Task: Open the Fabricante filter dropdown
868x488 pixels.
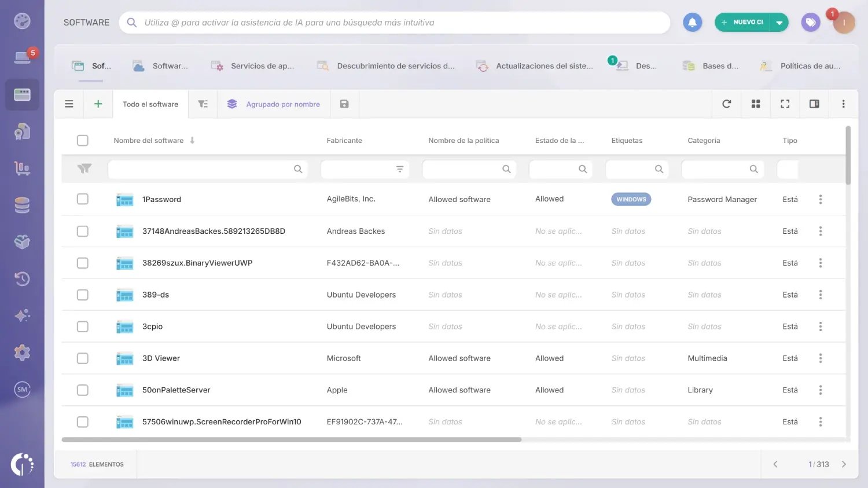Action: (x=400, y=169)
